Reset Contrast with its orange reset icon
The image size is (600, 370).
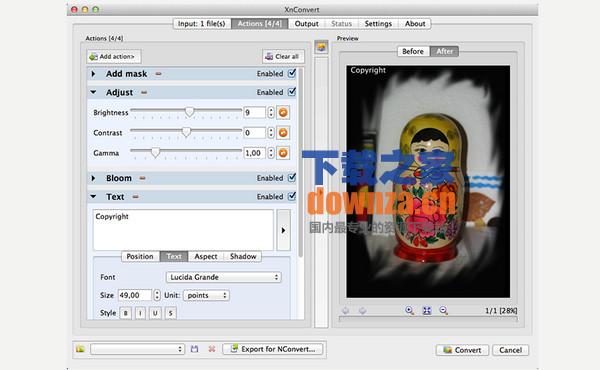pyautogui.click(x=283, y=133)
